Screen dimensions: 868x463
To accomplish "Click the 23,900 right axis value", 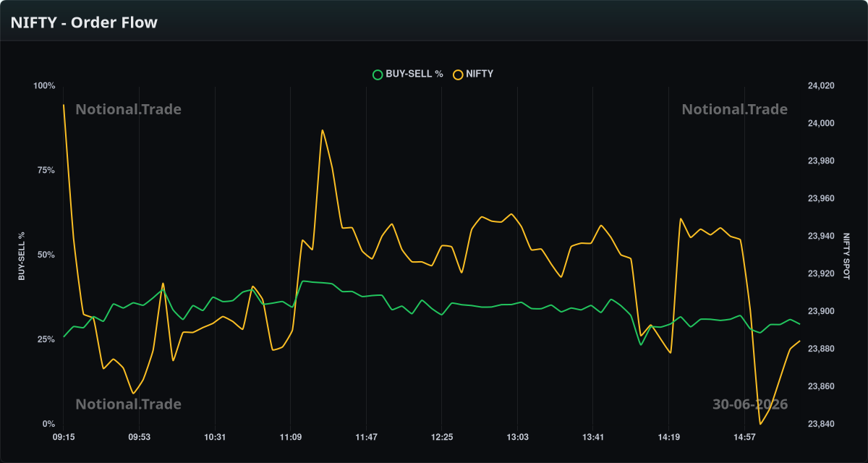I will (821, 311).
